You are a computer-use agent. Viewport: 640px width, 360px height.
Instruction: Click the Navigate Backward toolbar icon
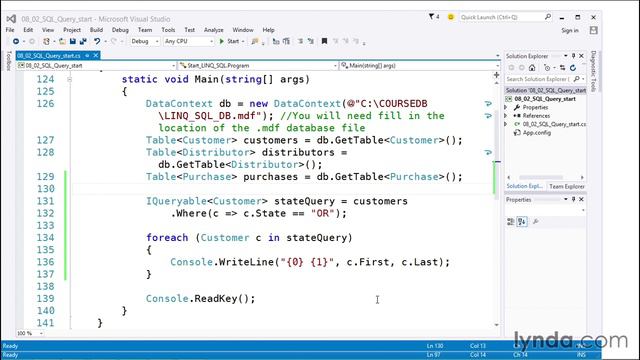click(16, 41)
